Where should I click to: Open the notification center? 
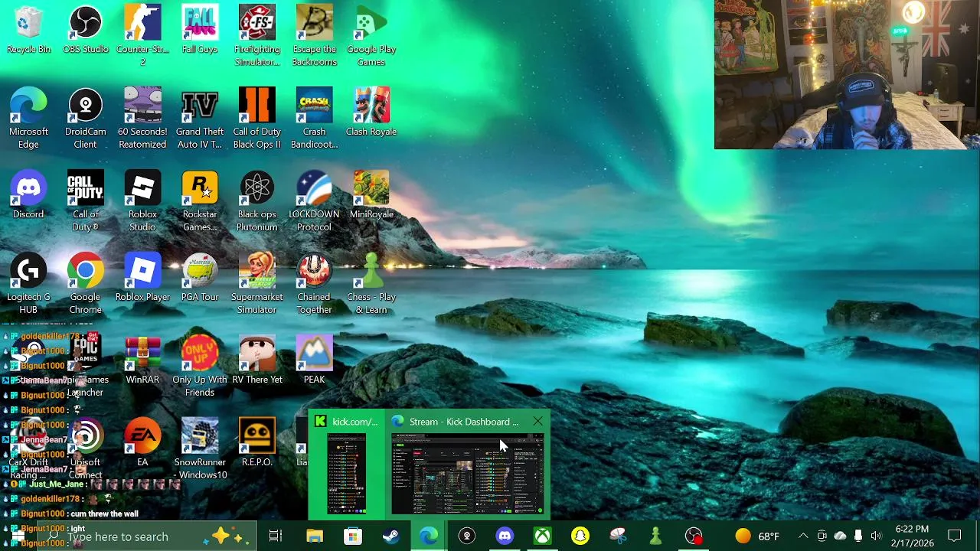955,536
